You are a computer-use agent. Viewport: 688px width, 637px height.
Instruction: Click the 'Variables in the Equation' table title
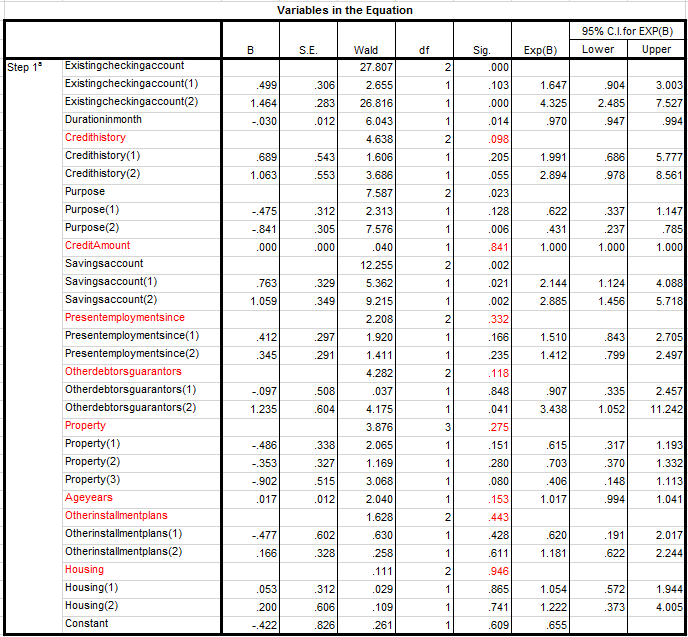coord(345,10)
